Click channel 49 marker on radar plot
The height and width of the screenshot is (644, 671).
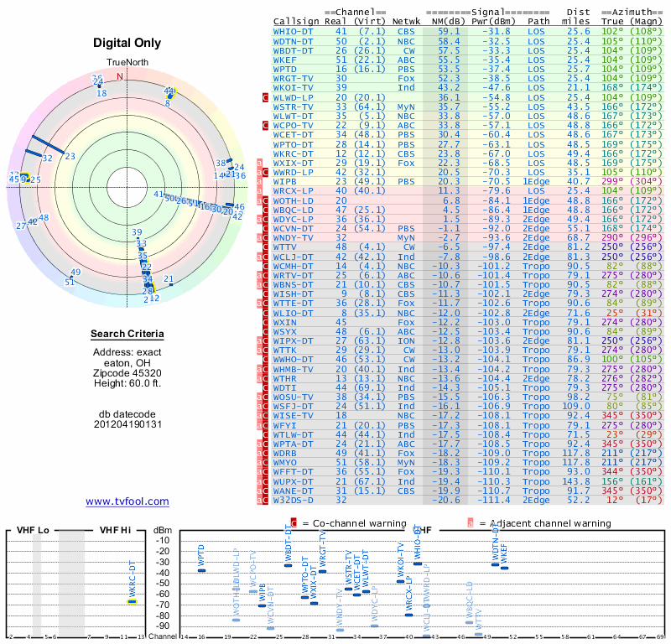coord(75,273)
